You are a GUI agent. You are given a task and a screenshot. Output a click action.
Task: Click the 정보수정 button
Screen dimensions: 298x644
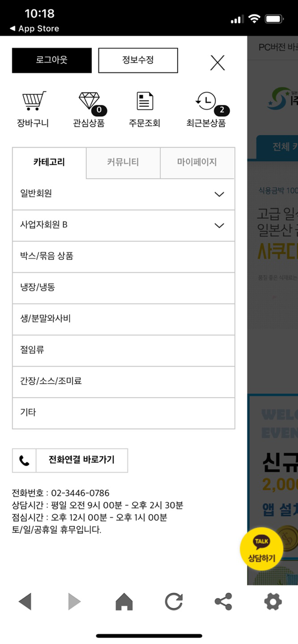point(138,60)
